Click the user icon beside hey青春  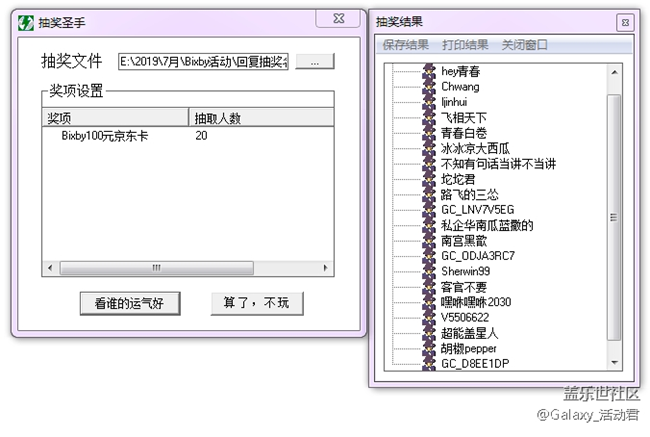(430, 71)
